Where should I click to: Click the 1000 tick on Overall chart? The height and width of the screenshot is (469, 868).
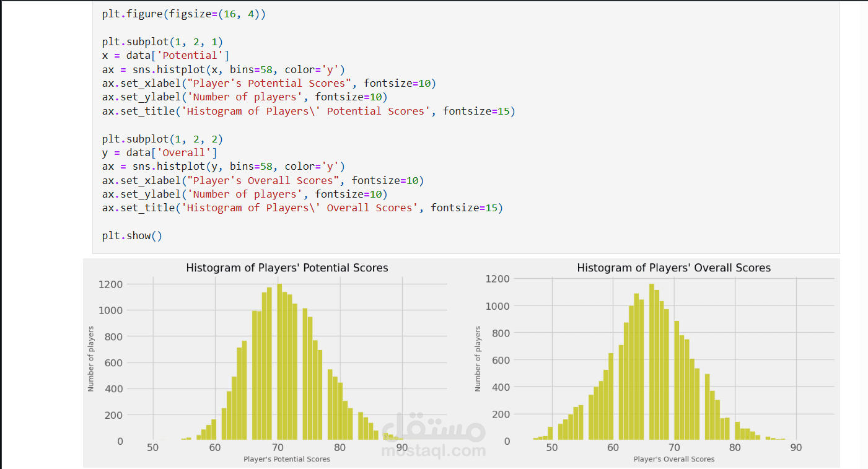pyautogui.click(x=497, y=306)
